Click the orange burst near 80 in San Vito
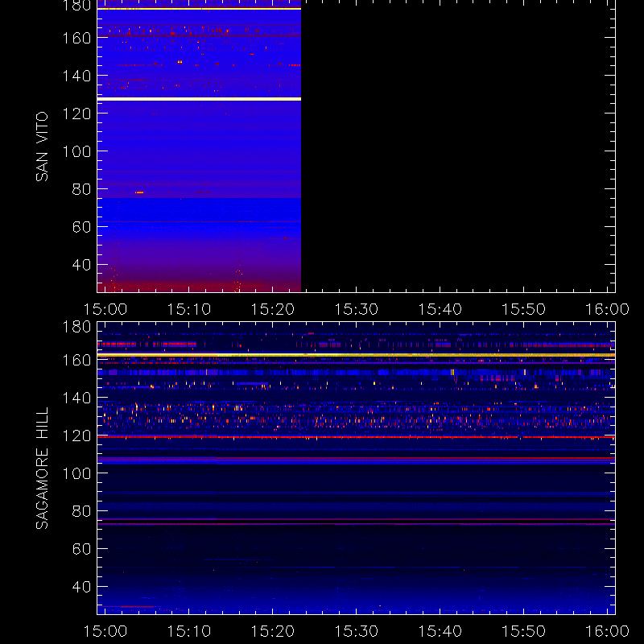This screenshot has height=644, width=644. click(x=139, y=192)
